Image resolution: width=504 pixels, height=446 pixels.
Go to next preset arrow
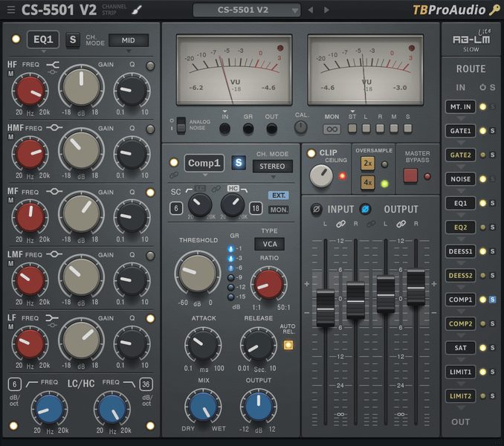[326, 10]
